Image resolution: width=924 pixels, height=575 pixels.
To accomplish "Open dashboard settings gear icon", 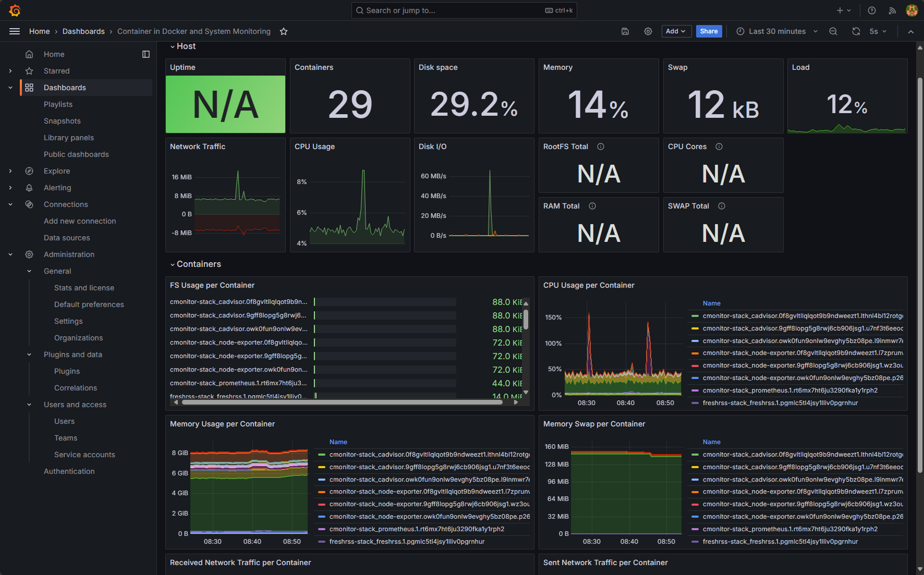I will [x=648, y=31].
